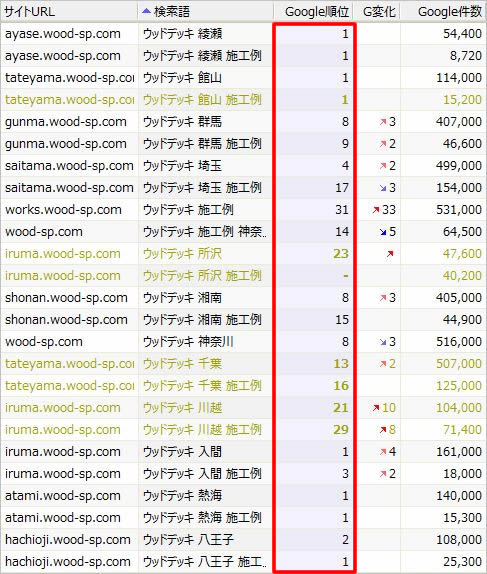Click the rank value 2 for ウッドデッキ 八王子
This screenshot has width=487, height=574.
coord(345,539)
